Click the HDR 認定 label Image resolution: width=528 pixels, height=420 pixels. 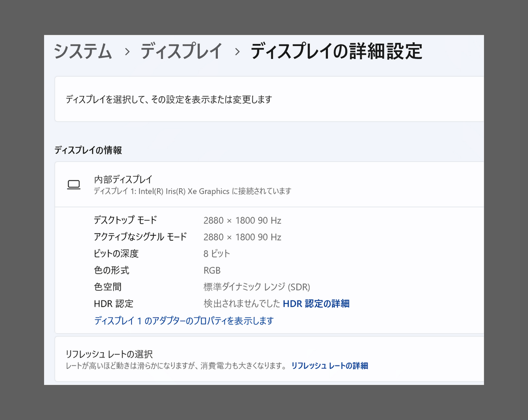point(114,304)
